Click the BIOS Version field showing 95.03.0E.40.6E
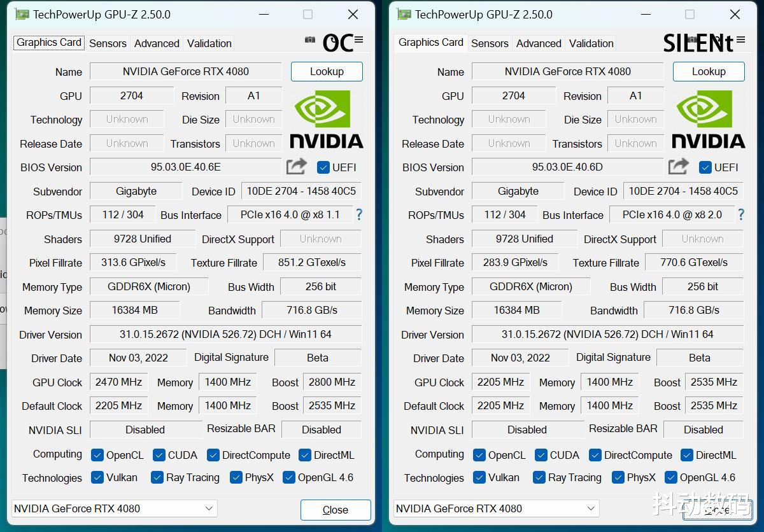The width and height of the screenshot is (764, 532). (x=187, y=167)
